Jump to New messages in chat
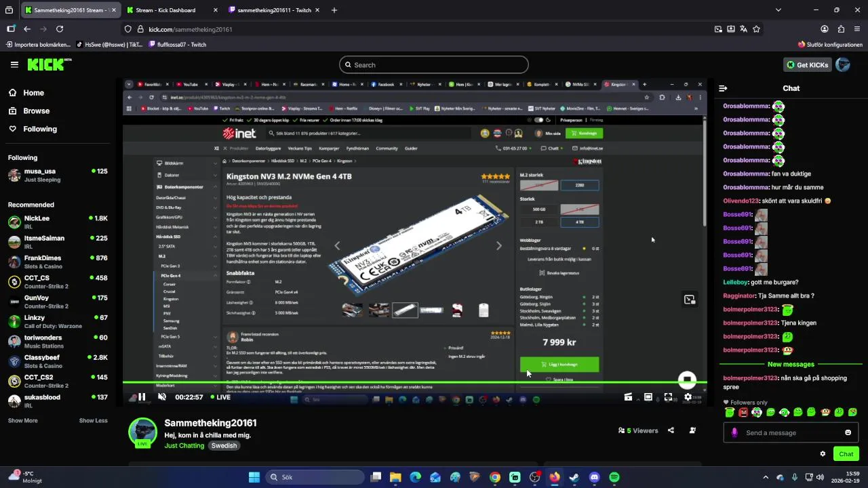This screenshot has width=868, height=488. [x=791, y=365]
